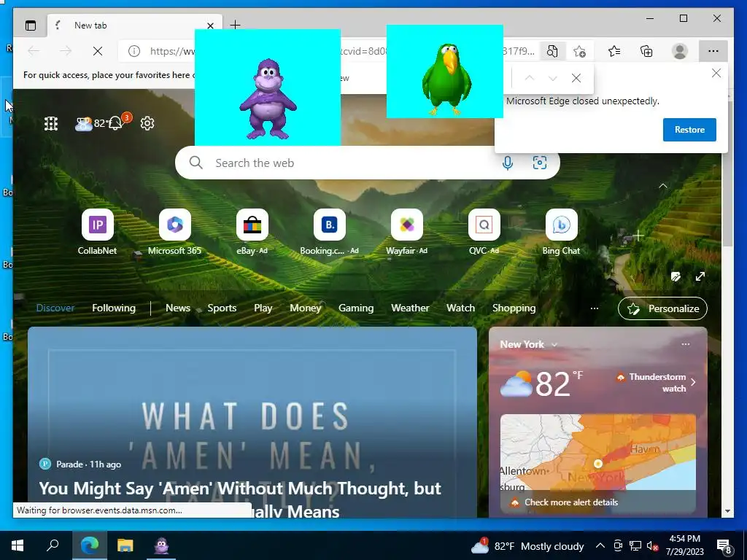Expand the background to full view

click(700, 276)
